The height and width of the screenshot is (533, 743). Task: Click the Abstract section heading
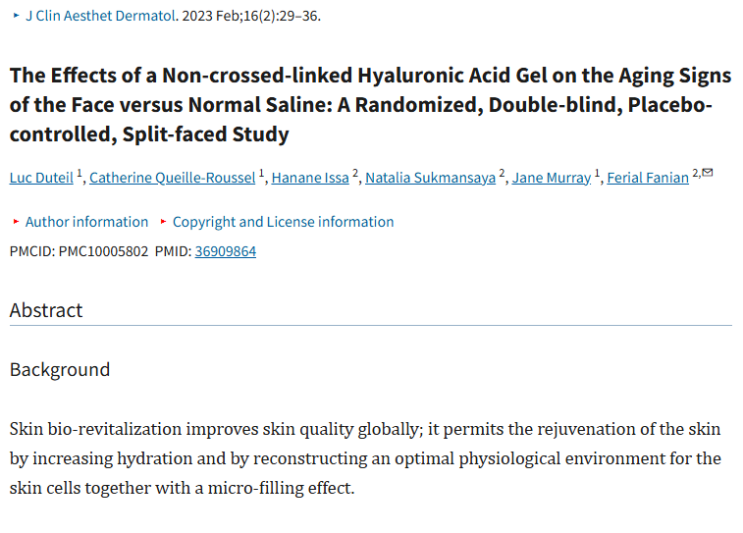(x=46, y=310)
